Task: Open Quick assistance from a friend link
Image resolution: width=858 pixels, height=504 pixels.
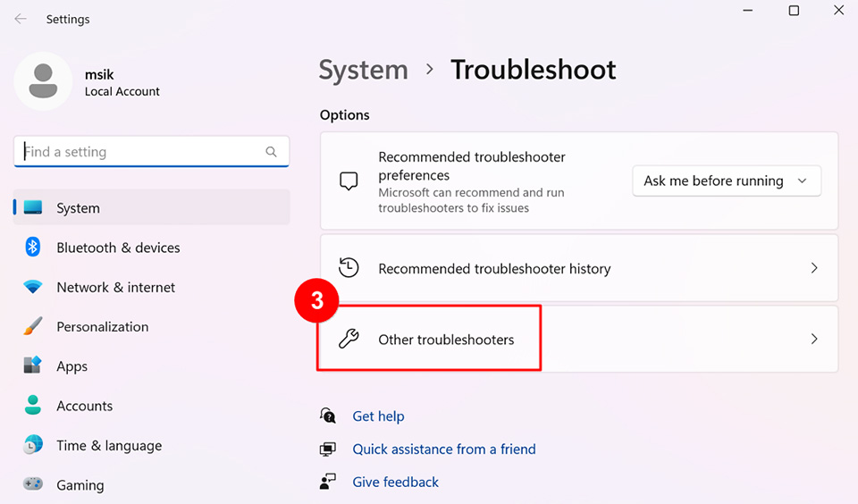Action: (444, 449)
